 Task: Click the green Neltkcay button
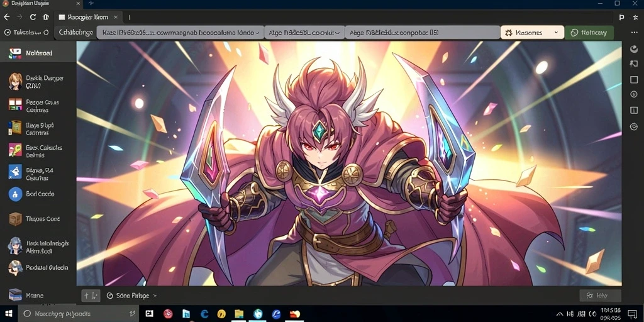point(589,33)
